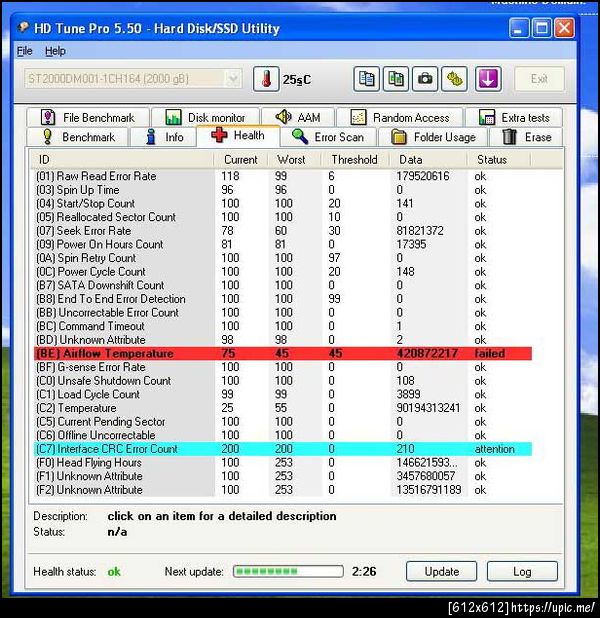
Task: Select the Interface CRC Error Count row
Action: (x=283, y=449)
